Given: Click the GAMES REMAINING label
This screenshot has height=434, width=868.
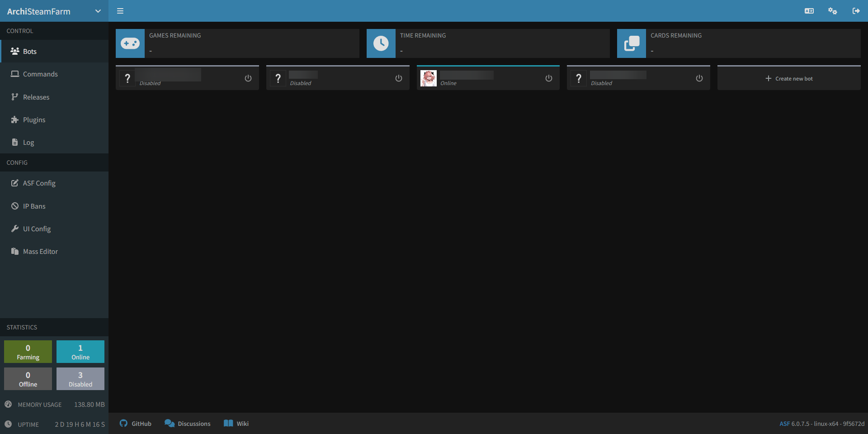Looking at the screenshot, I should [175, 35].
